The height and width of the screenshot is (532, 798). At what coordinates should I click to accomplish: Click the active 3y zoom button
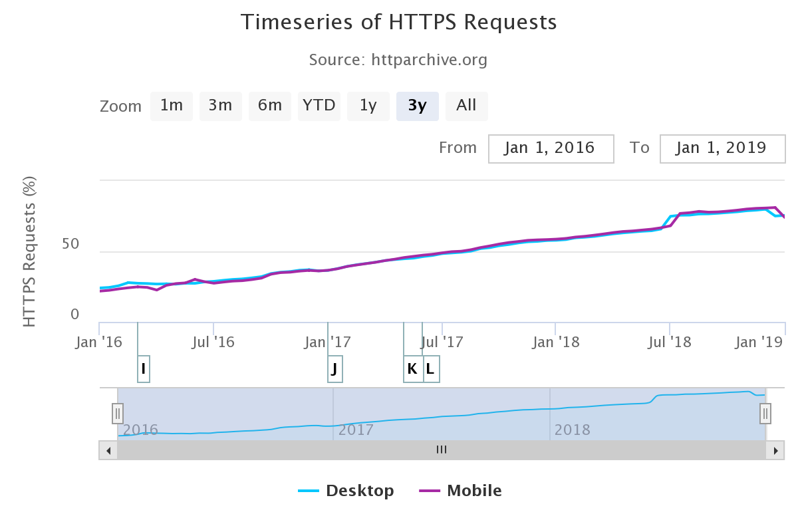click(418, 106)
